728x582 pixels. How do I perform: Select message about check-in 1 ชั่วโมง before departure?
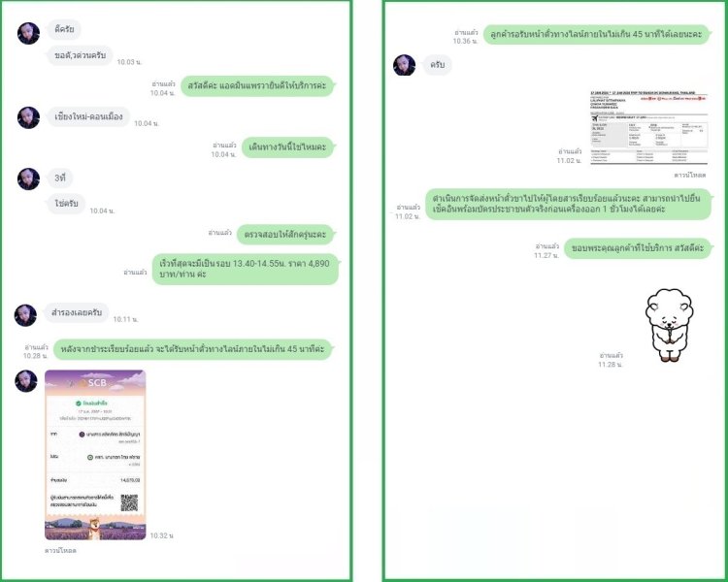click(x=568, y=204)
